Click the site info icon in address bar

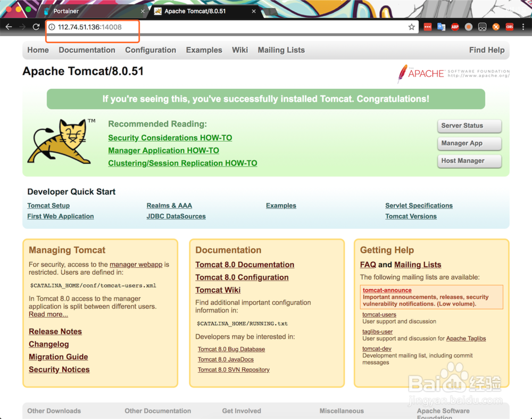(x=52, y=27)
